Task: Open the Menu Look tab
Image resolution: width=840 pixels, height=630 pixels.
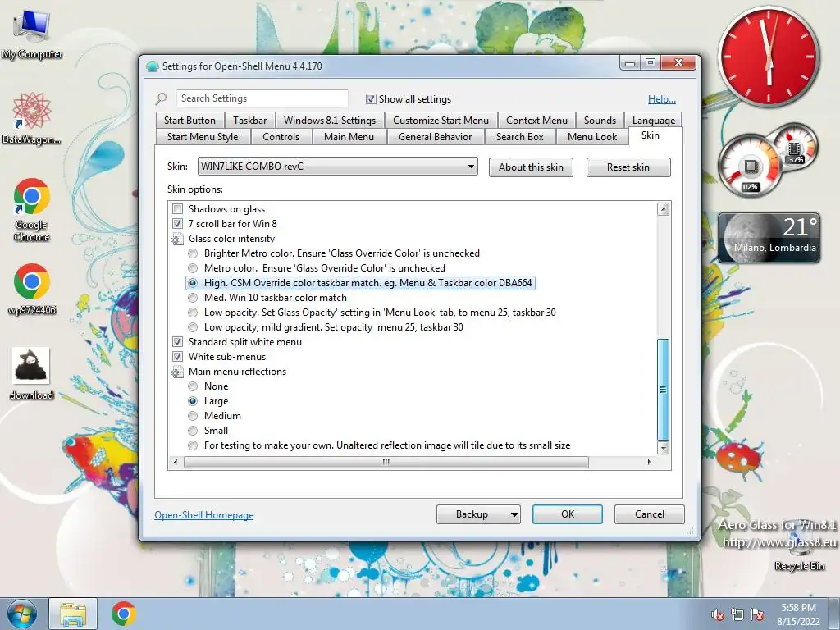Action: pos(592,137)
